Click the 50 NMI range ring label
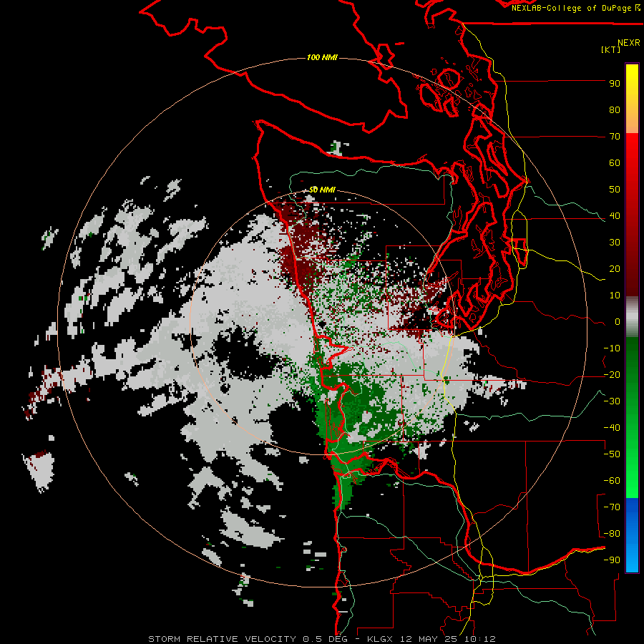The height and width of the screenshot is (644, 644). click(322, 190)
